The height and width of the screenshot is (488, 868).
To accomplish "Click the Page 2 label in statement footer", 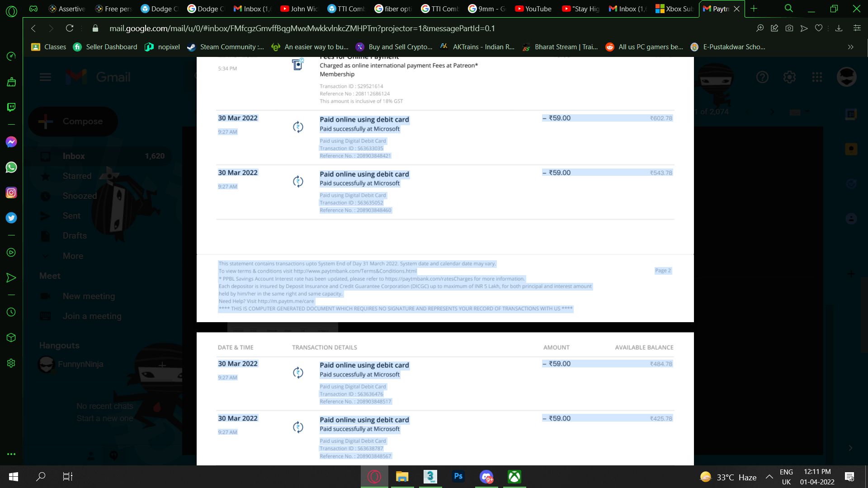I will pyautogui.click(x=663, y=271).
